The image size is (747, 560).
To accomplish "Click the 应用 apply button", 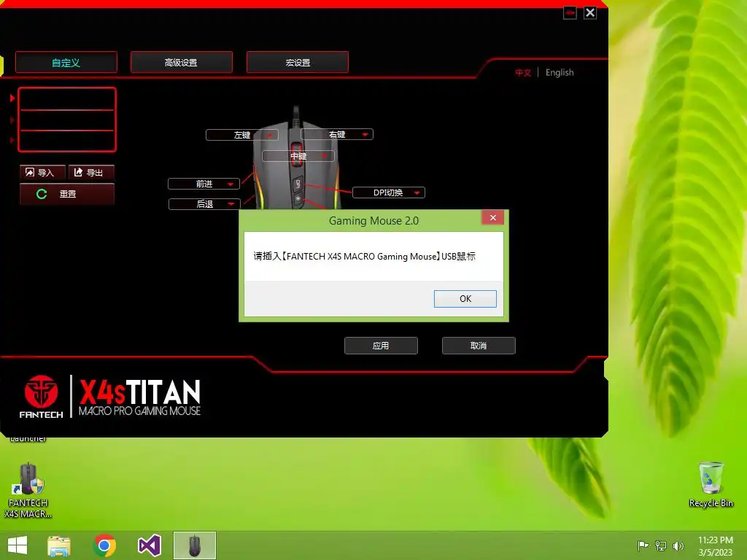I will (381, 346).
